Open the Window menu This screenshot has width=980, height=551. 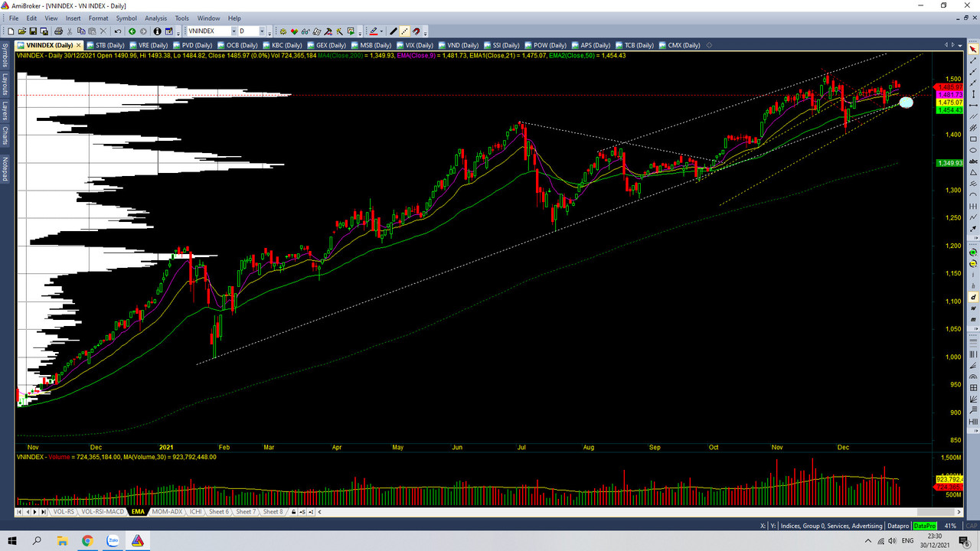pyautogui.click(x=208, y=18)
